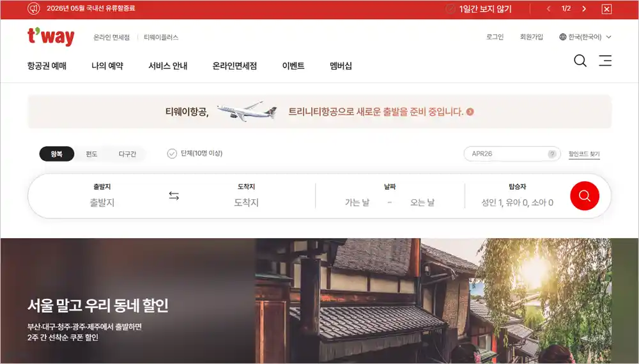Open the 서비스 안내 menu
This screenshot has height=364, width=639.
click(x=168, y=66)
